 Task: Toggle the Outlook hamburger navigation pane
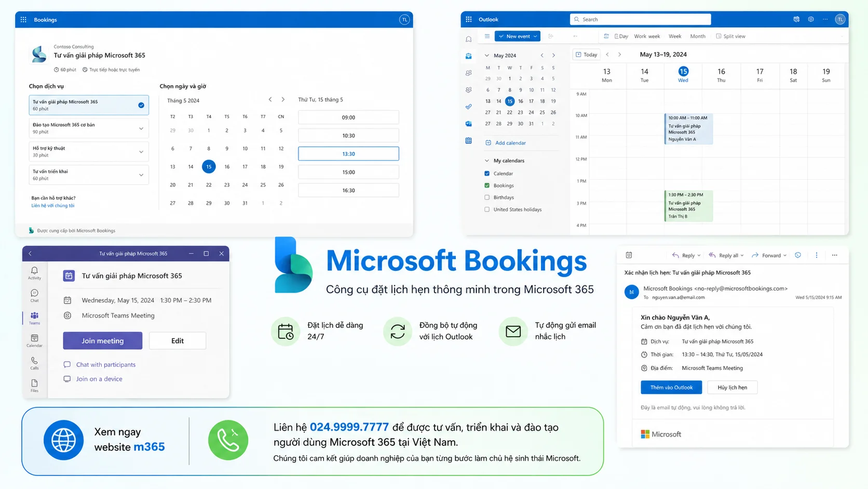pos(487,36)
